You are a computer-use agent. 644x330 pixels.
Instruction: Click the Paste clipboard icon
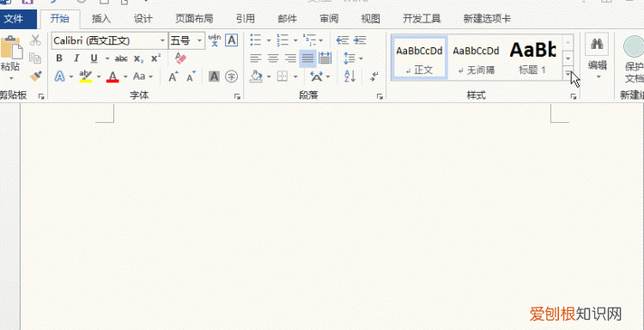[11, 48]
